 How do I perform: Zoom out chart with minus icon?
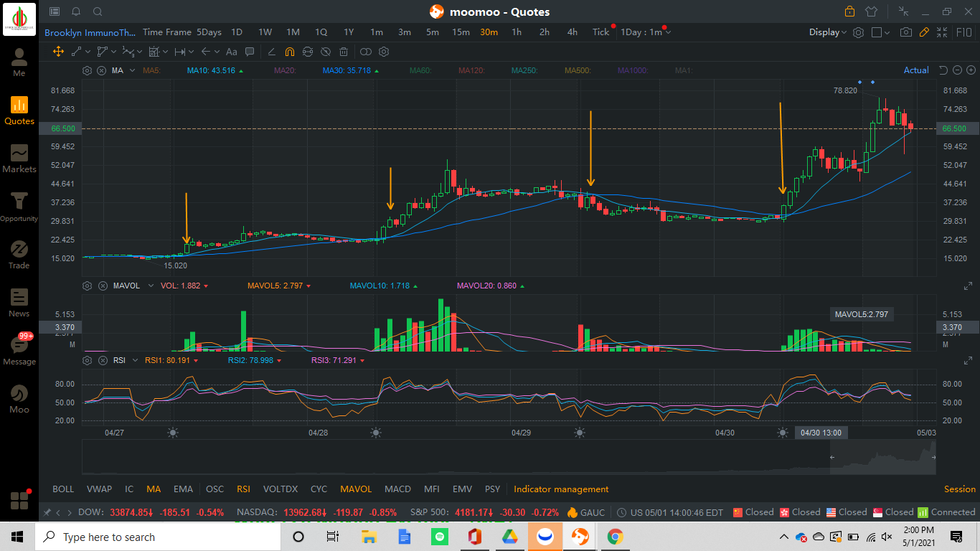point(958,70)
